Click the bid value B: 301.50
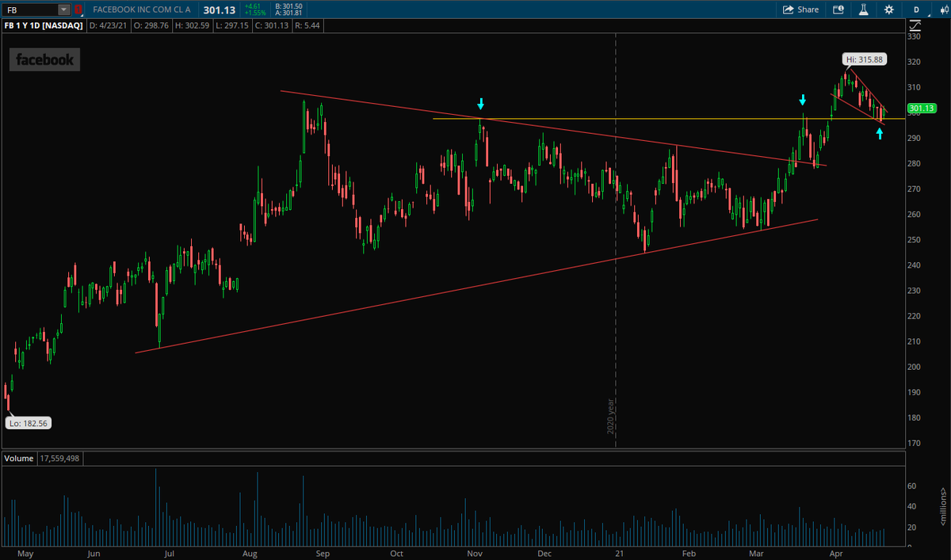The height and width of the screenshot is (560, 951). [288, 6]
